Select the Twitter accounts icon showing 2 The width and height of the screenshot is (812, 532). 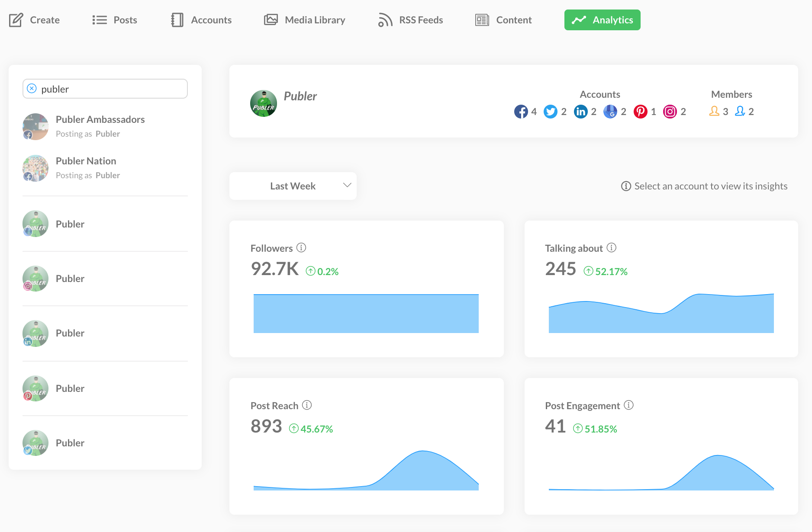click(550, 111)
